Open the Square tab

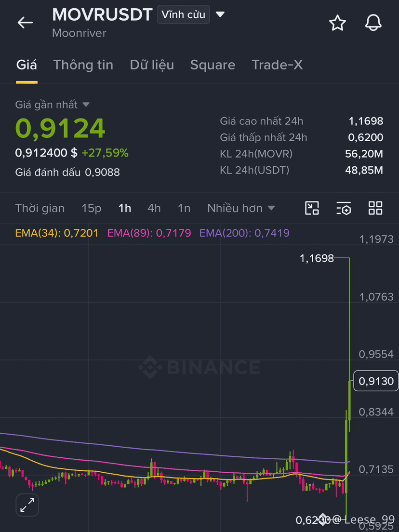[213, 65]
